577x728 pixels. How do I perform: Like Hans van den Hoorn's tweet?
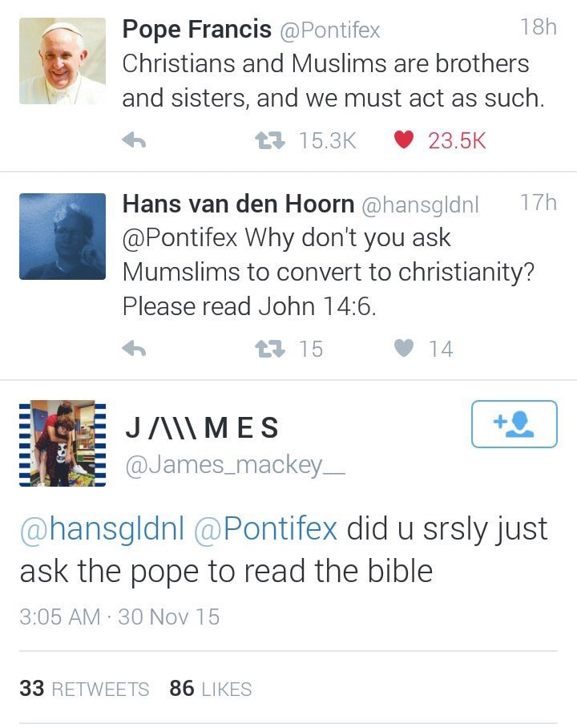406,349
